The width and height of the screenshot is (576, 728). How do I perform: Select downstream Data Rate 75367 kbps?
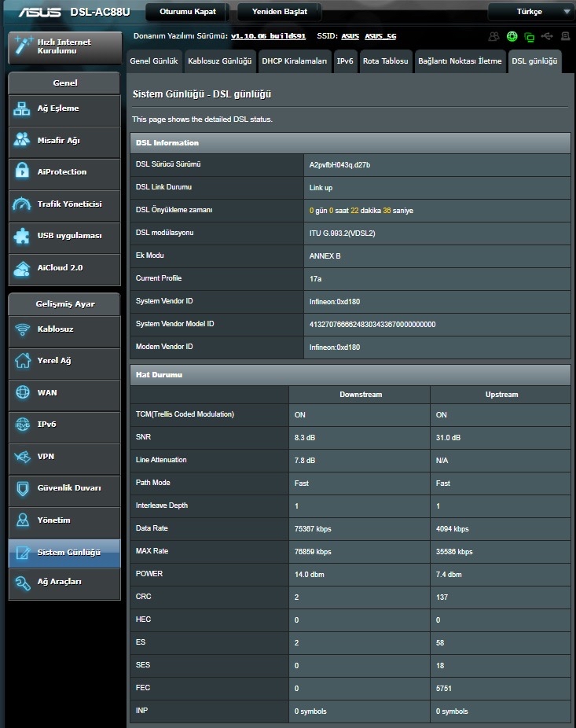coord(313,529)
